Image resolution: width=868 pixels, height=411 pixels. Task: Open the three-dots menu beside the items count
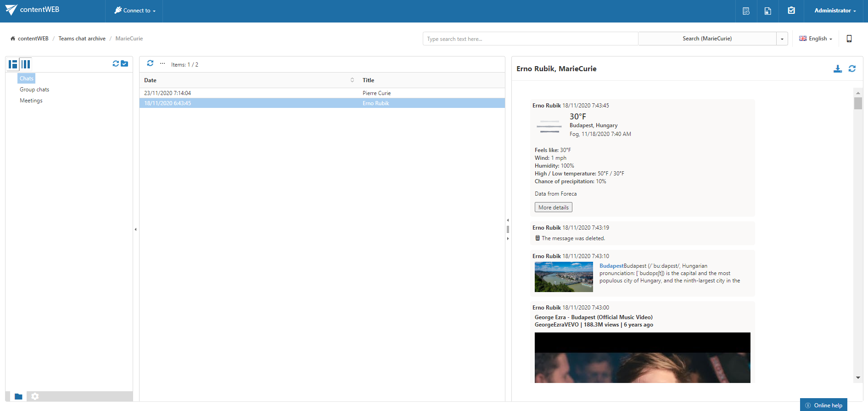click(162, 63)
